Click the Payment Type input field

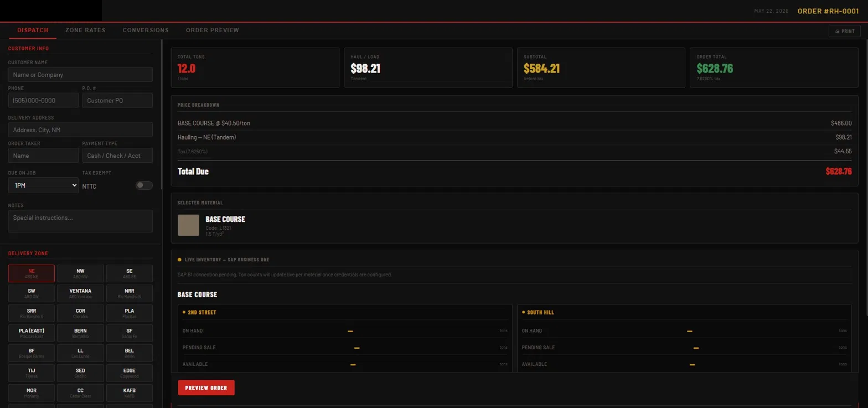click(117, 156)
